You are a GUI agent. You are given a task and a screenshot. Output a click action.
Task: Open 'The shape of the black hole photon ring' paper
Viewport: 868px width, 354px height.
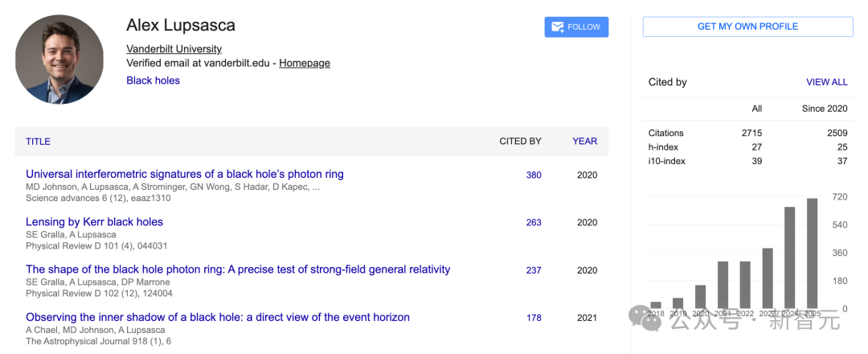tap(238, 270)
